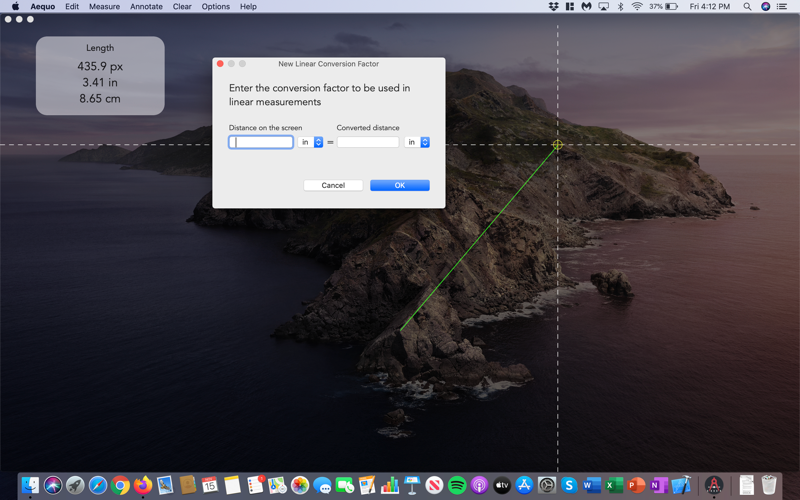This screenshot has height=500, width=800.
Task: Click the OK button in dialog
Action: point(399,185)
